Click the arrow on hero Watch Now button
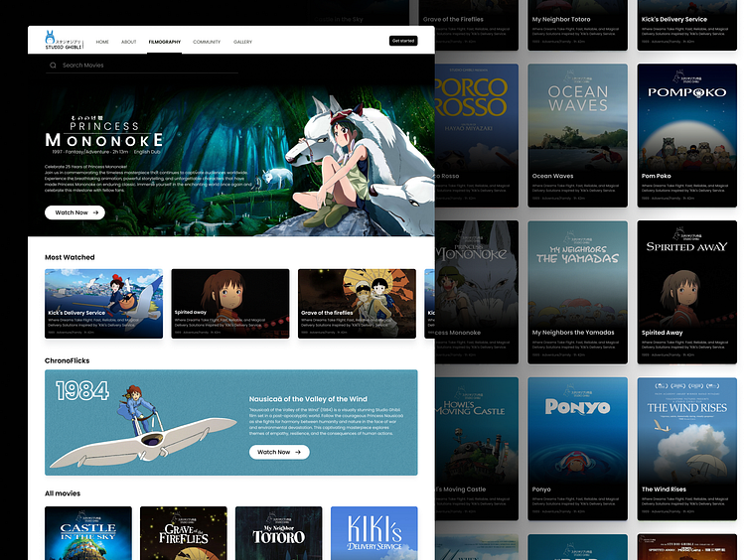The image size is (747, 560). coord(95,212)
